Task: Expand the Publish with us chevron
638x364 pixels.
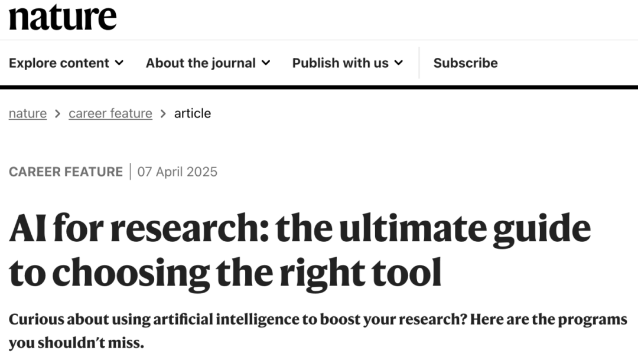Action: [x=399, y=63]
